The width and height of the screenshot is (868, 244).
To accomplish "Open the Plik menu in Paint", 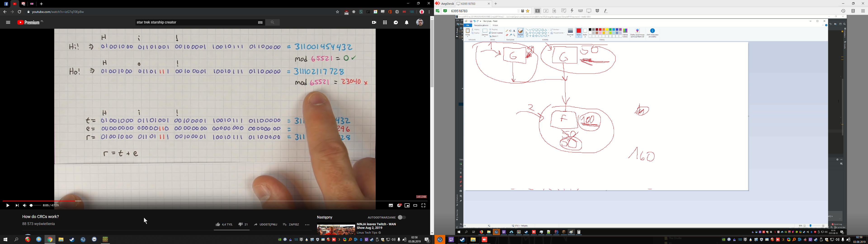I will [468, 25].
